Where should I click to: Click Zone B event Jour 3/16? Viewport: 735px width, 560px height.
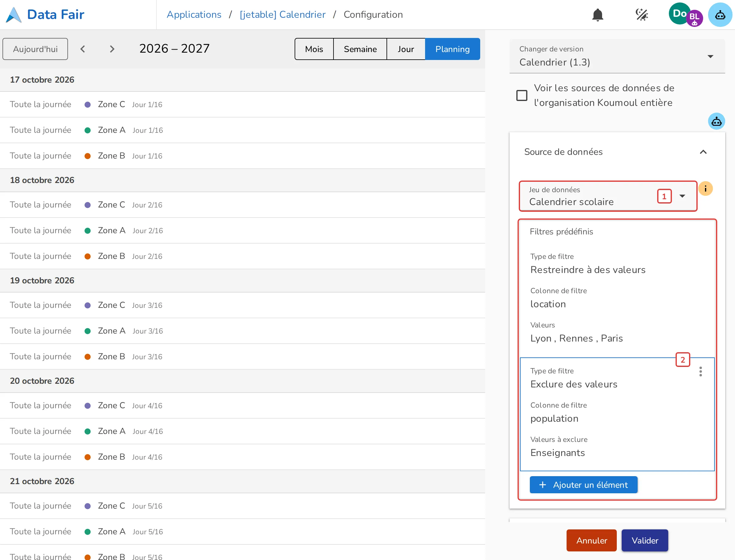(x=243, y=356)
